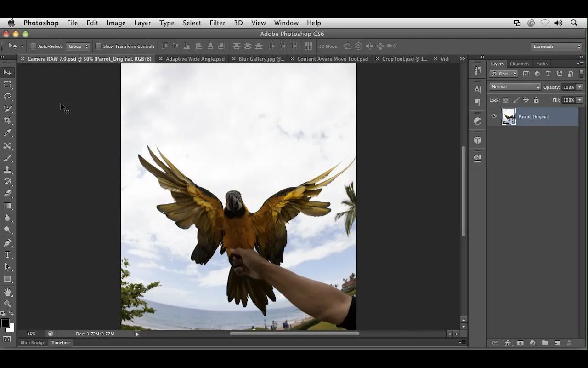
Task: Select the Lasso tool
Action: coord(8,97)
